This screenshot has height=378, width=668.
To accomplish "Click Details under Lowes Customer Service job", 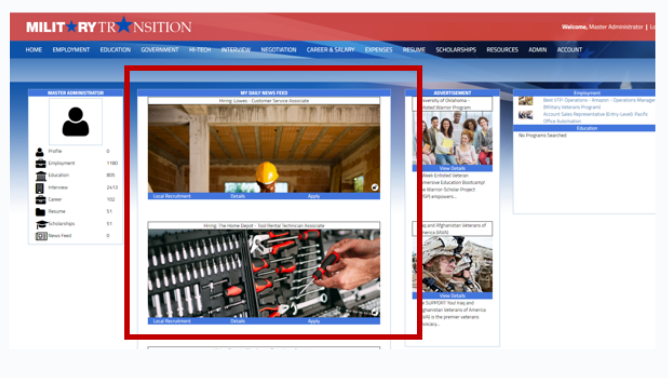I will 238,196.
